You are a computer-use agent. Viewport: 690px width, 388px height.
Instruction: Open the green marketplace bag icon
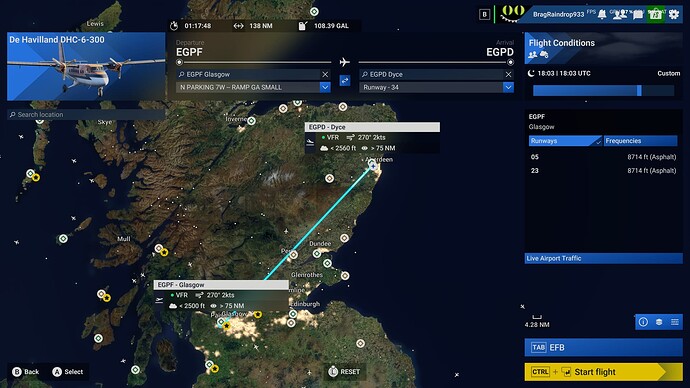pyautogui.click(x=655, y=15)
